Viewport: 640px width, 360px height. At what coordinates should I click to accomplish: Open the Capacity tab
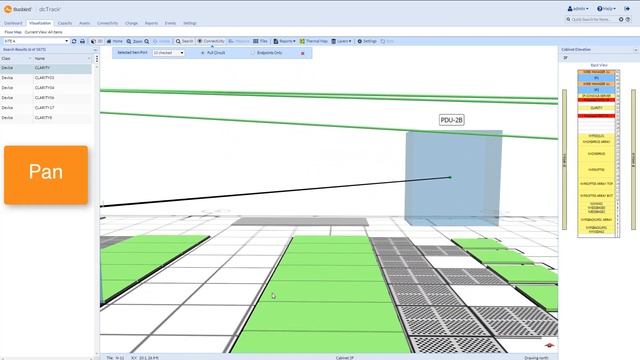(x=65, y=23)
